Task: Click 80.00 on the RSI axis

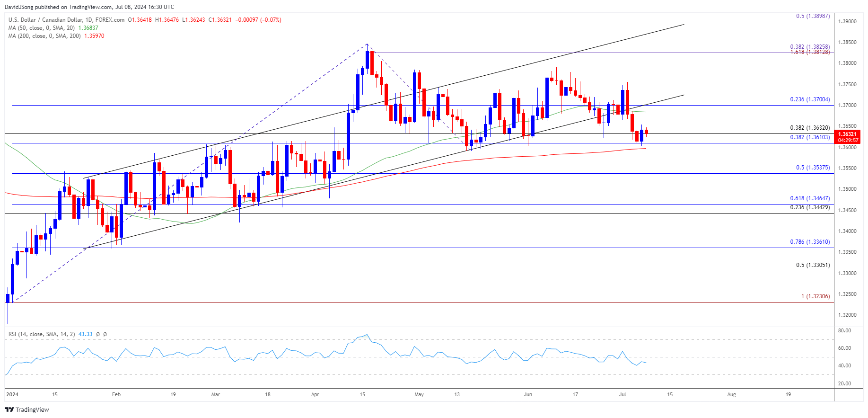Action: click(844, 331)
